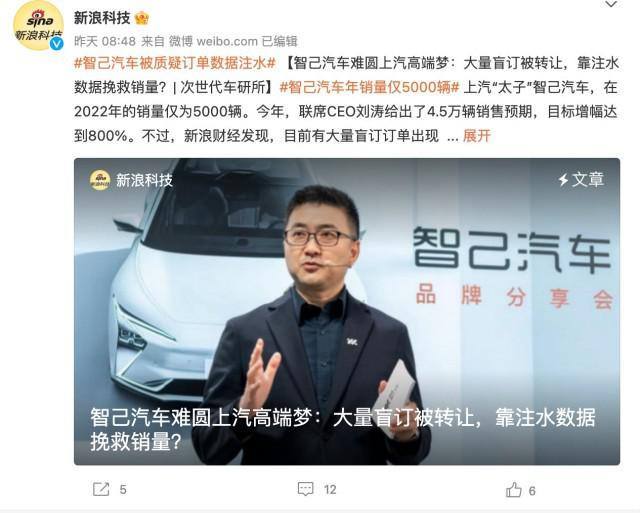The width and height of the screenshot is (640, 513).
Task: Click the crown membership icon beside 新浪科技
Action: tap(141, 18)
